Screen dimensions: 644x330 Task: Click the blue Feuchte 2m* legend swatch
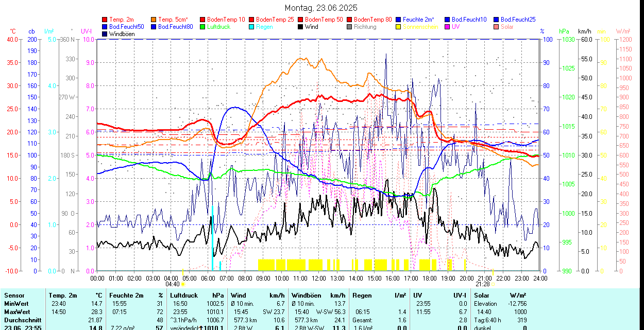click(398, 20)
